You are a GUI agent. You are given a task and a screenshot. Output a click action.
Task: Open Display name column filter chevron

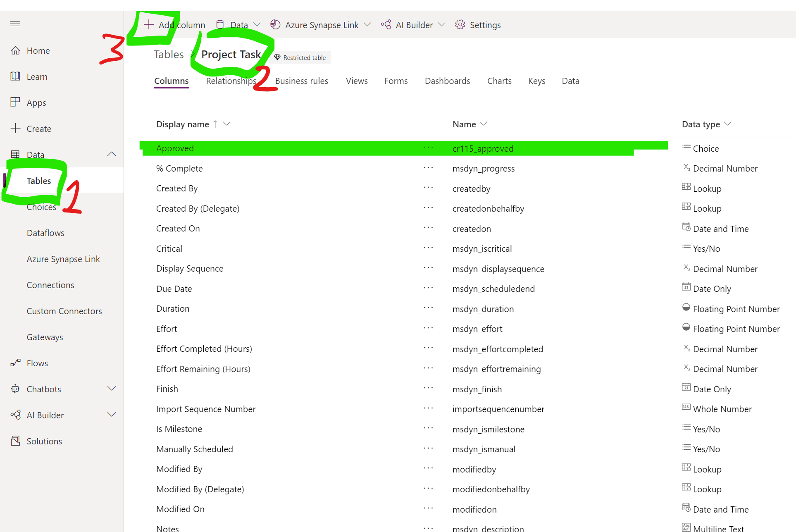pos(226,124)
